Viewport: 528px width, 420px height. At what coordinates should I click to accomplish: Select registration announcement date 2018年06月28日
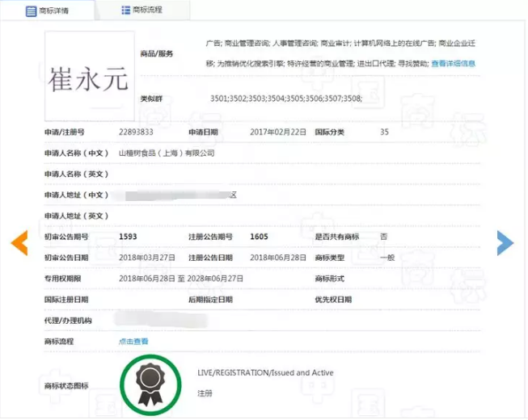(278, 258)
